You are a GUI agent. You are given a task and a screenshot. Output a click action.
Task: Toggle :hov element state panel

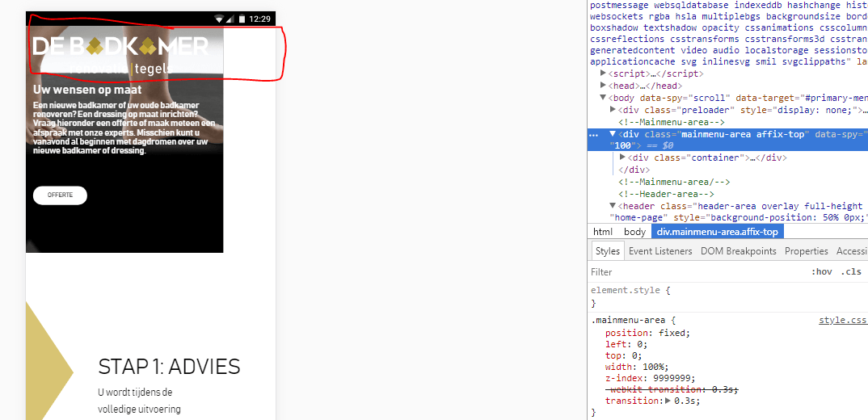pyautogui.click(x=821, y=272)
